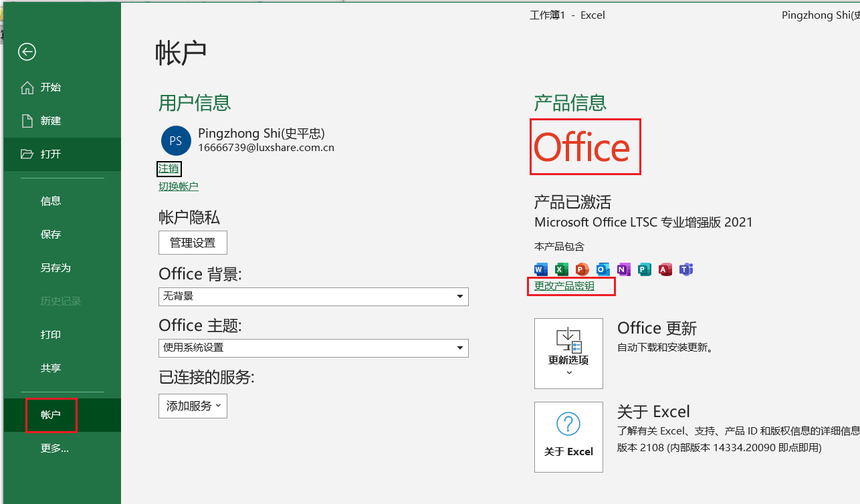Viewport: 860px width, 504px height.
Task: Click the 更改产品密钥 link
Action: click(x=564, y=286)
